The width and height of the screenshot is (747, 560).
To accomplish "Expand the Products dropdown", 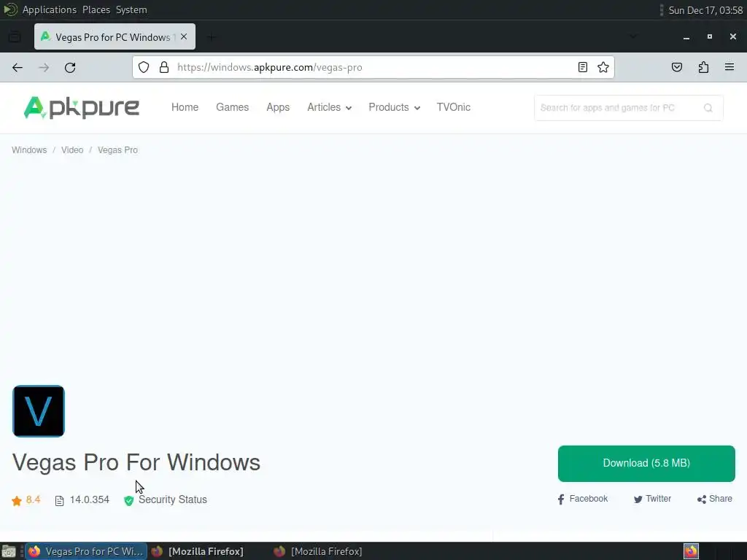I will (394, 108).
